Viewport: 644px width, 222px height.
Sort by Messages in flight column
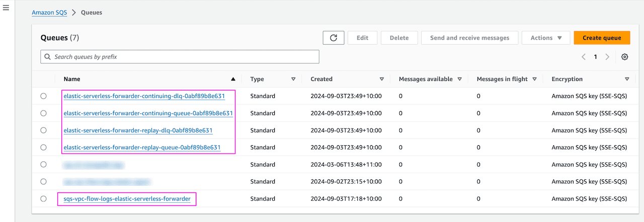[534, 79]
